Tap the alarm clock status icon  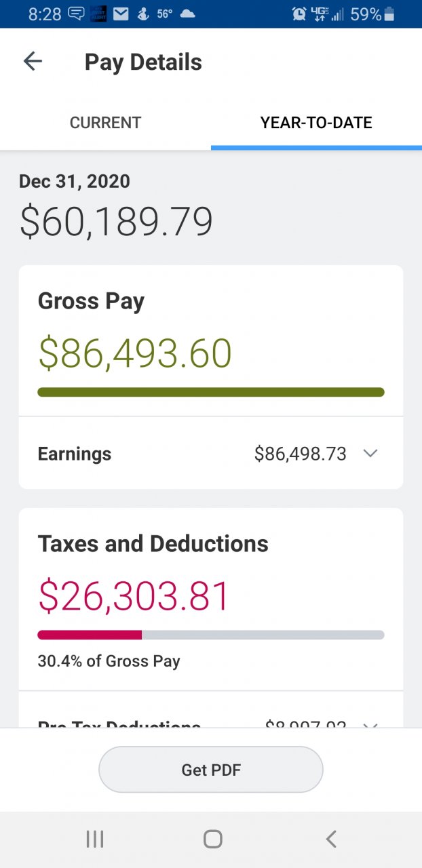pos(299,14)
